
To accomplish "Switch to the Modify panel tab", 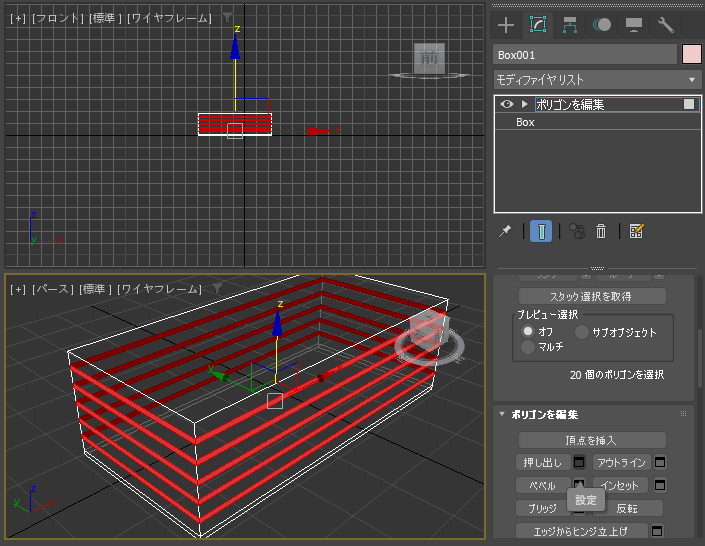I will (x=538, y=25).
